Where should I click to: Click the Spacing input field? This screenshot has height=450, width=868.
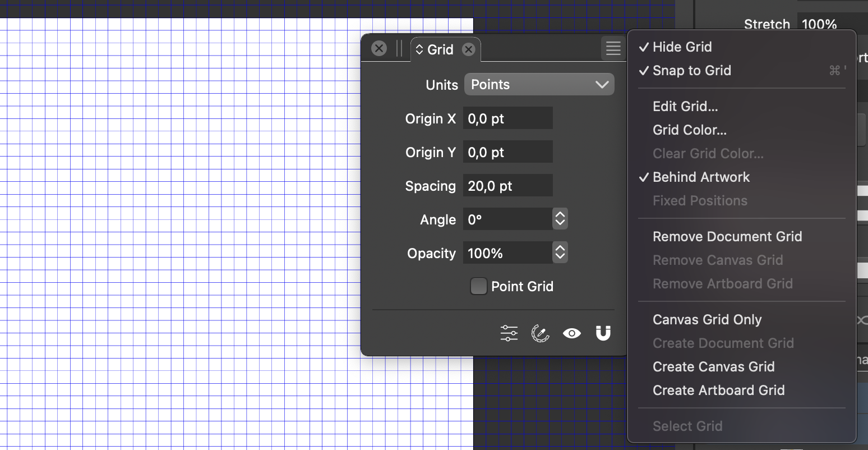coord(507,186)
